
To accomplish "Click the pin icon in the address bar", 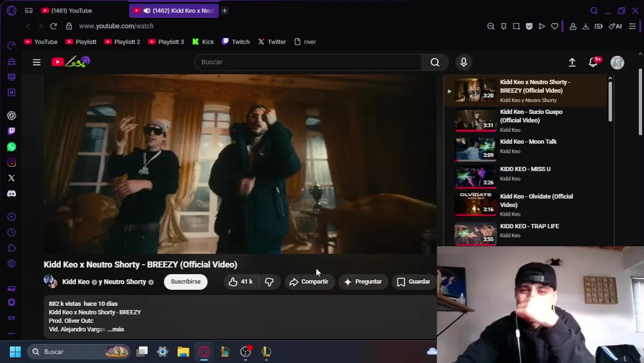I will pos(503,26).
